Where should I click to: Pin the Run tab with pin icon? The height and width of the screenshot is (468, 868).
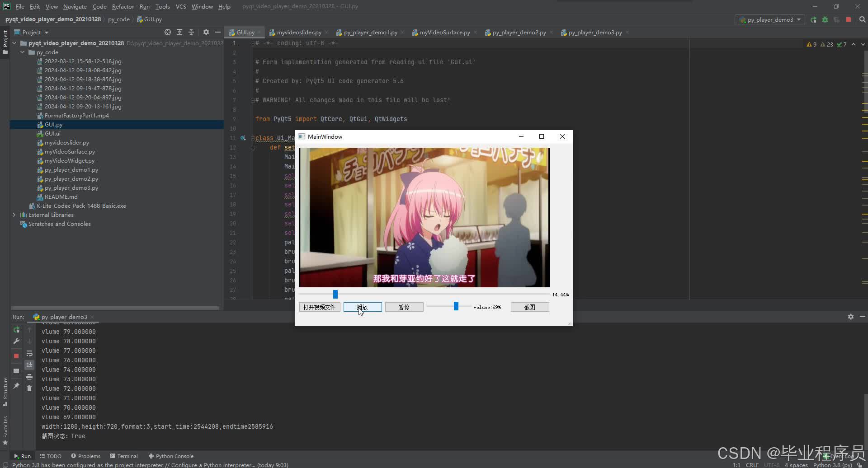tap(16, 385)
